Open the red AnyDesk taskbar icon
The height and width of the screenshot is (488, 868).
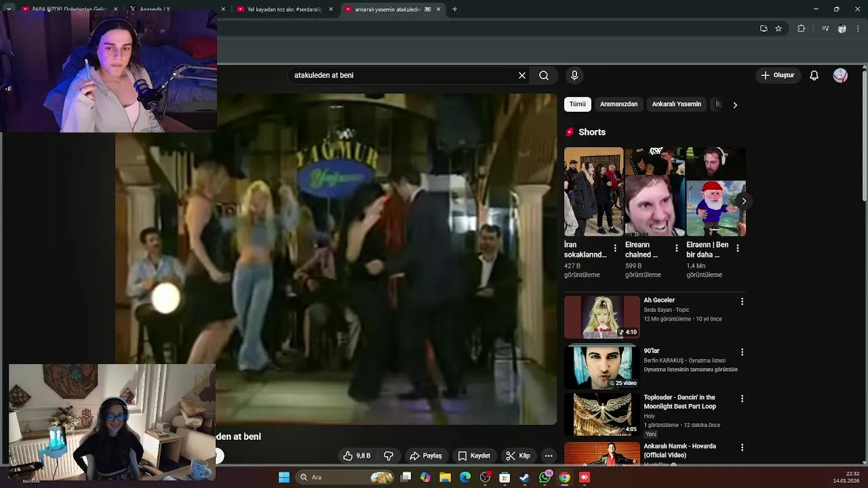click(x=585, y=477)
